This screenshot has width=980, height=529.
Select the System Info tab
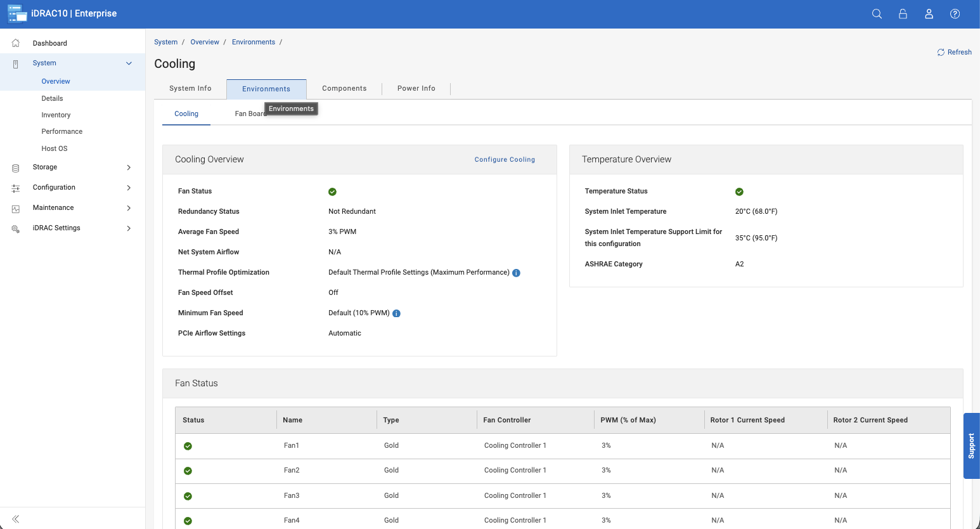(x=190, y=89)
